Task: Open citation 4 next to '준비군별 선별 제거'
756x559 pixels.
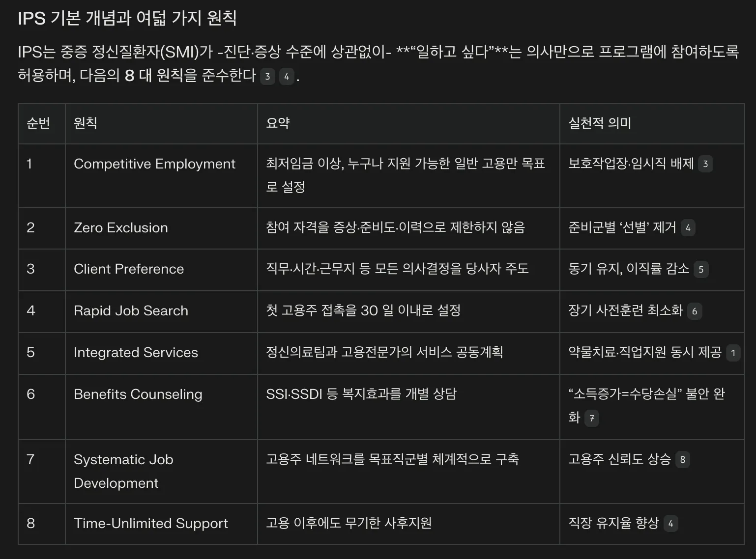Action: point(688,227)
